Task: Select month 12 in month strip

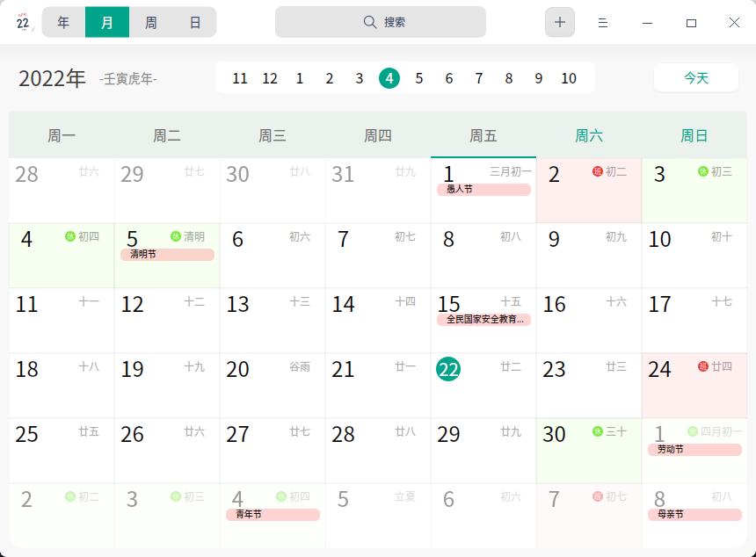Action: click(270, 78)
